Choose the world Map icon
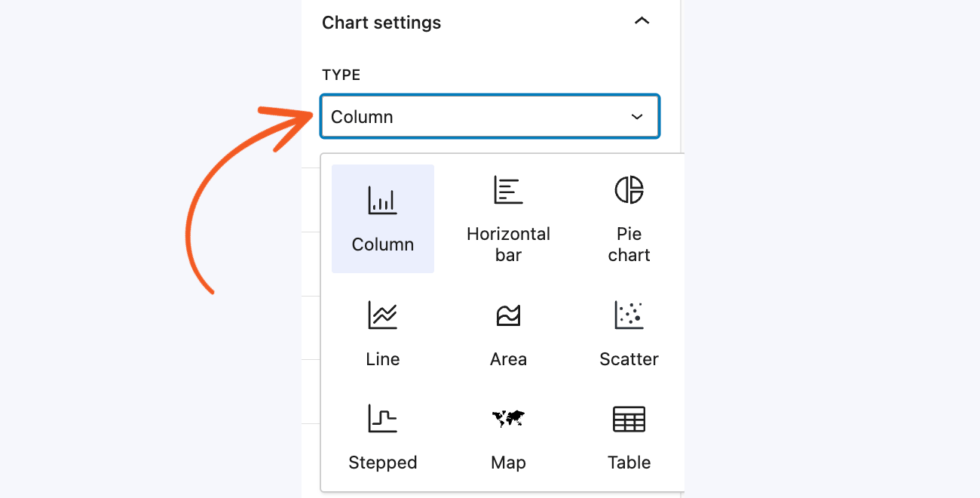 [508, 418]
